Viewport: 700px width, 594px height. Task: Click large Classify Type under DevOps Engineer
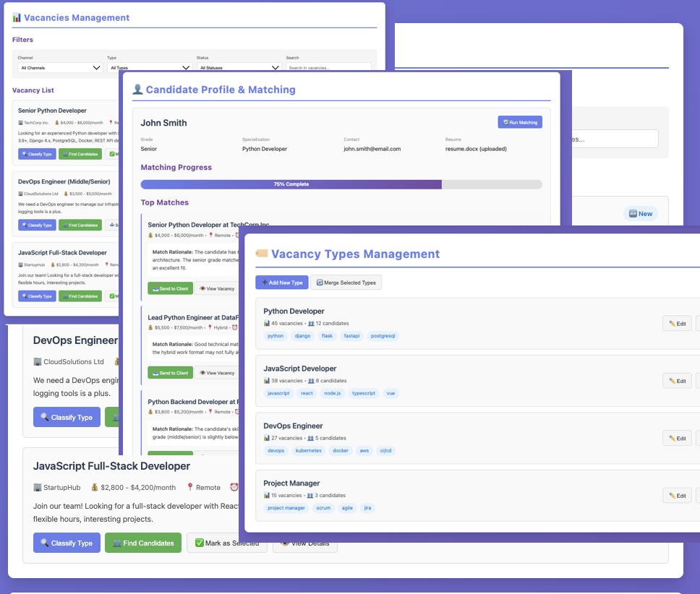[67, 417]
